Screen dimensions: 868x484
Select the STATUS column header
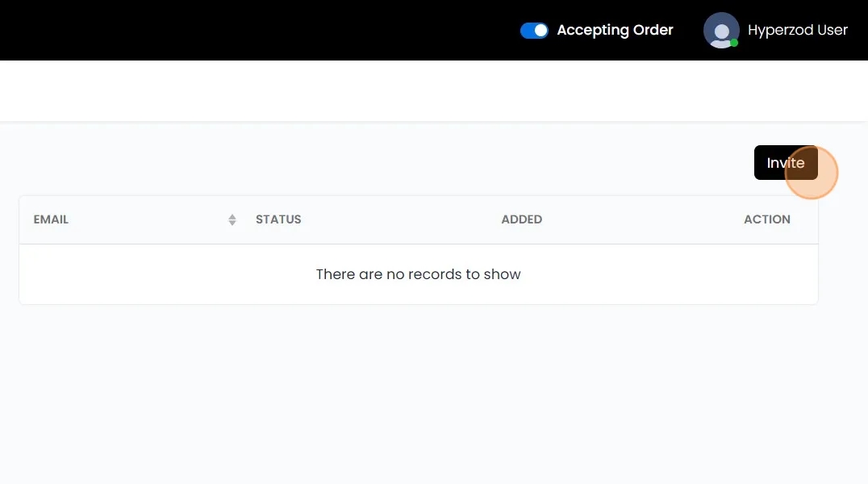278,219
